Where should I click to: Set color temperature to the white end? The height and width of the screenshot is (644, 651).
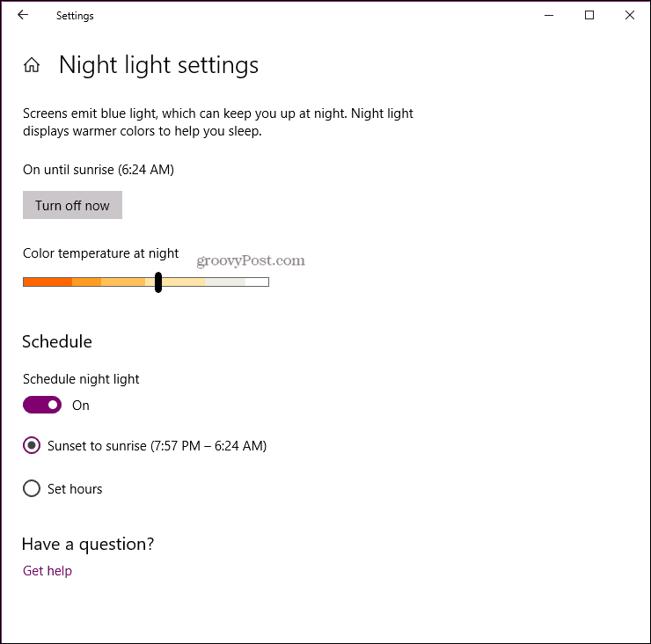click(257, 282)
